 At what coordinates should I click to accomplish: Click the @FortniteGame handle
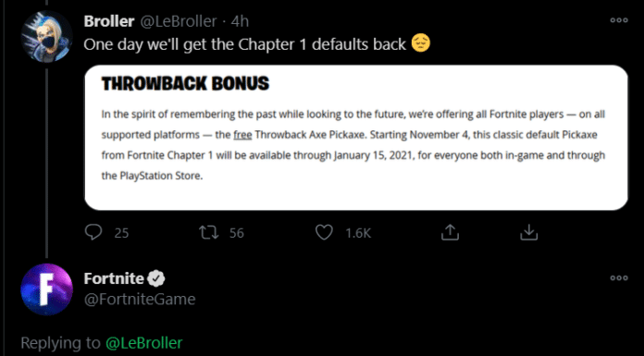tap(140, 300)
